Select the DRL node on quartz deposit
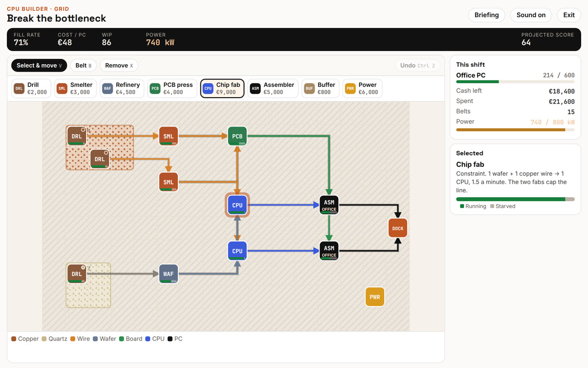Viewport: 588px width, 368px height. pyautogui.click(x=76, y=274)
